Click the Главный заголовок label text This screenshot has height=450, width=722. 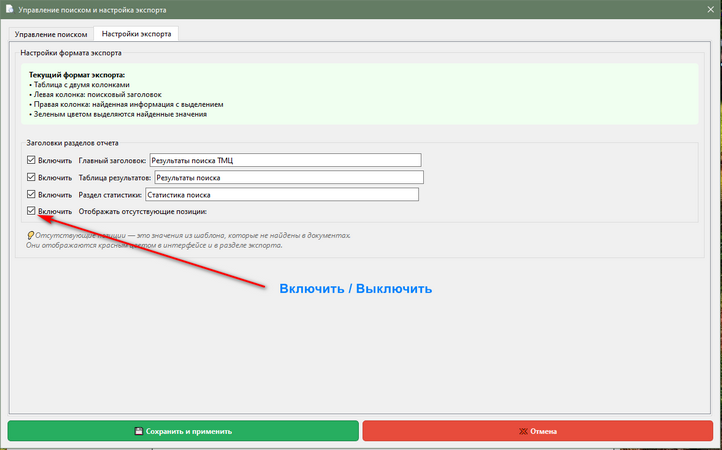pos(112,161)
